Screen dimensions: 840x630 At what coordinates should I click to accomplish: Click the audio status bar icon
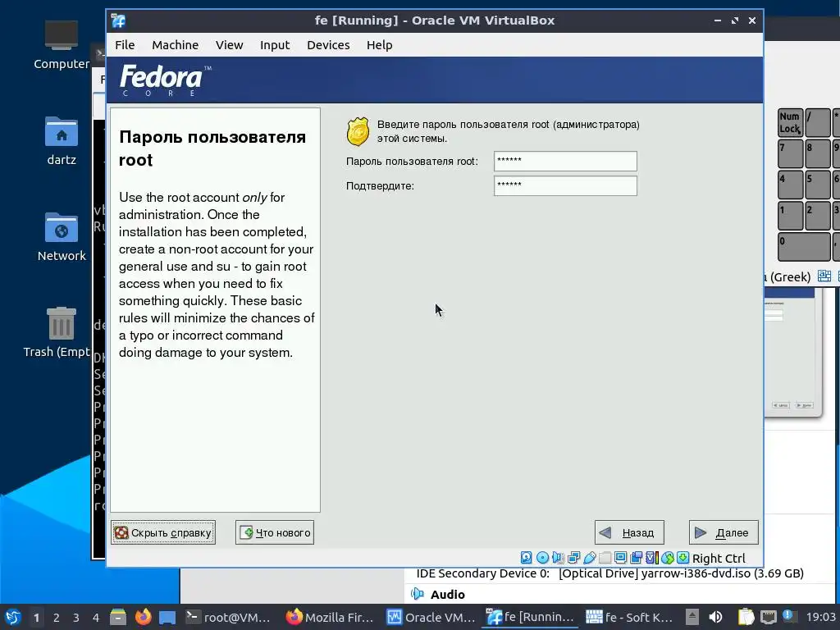558,558
